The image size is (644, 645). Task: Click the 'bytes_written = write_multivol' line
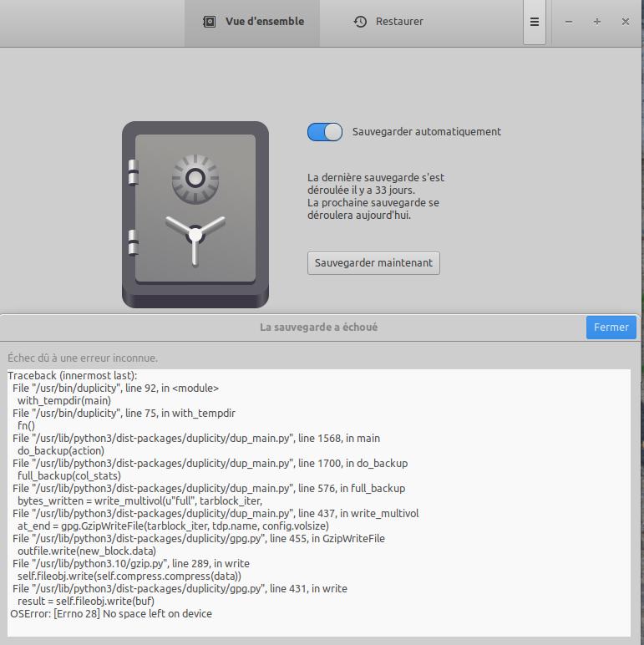(x=139, y=501)
